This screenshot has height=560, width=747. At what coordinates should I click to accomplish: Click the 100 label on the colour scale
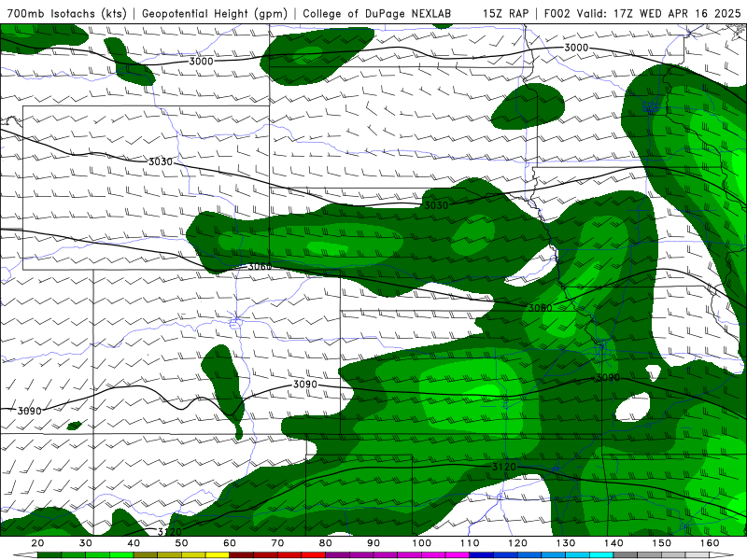(422, 543)
